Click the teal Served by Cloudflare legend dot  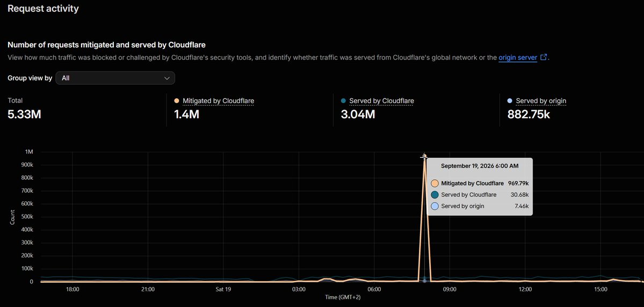[x=343, y=100]
